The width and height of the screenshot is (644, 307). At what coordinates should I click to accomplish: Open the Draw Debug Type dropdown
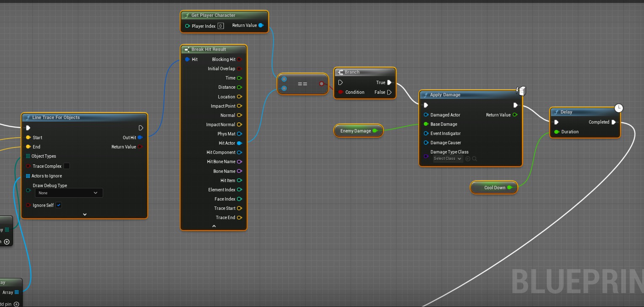(69, 193)
